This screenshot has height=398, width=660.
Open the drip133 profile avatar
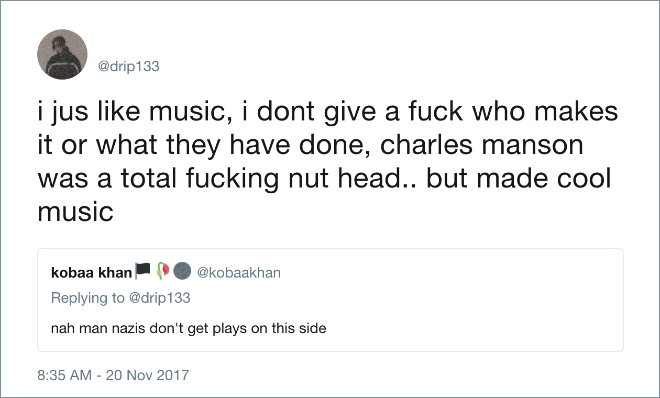point(62,54)
